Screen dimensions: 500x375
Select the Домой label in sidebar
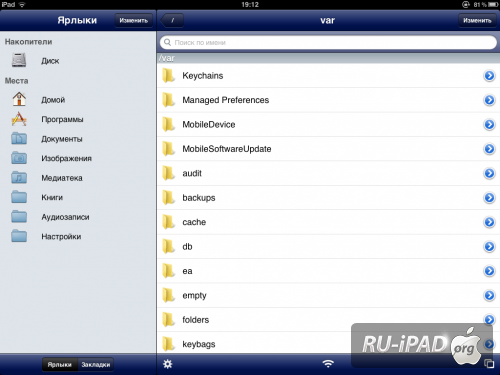[x=53, y=100]
